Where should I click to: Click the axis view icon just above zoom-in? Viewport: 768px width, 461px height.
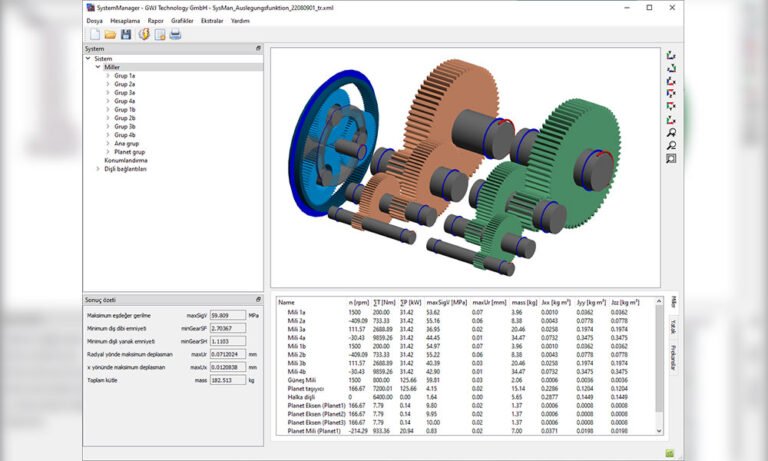point(671,120)
